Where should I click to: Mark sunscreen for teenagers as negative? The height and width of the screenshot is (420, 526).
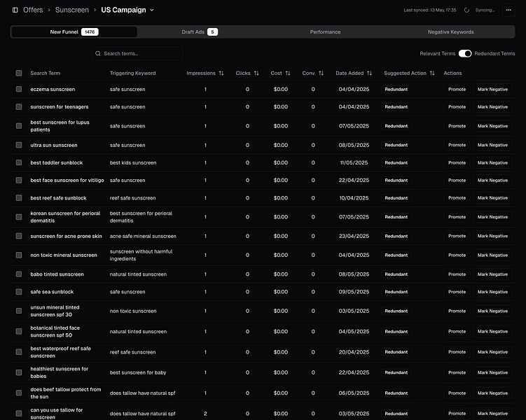coord(492,107)
